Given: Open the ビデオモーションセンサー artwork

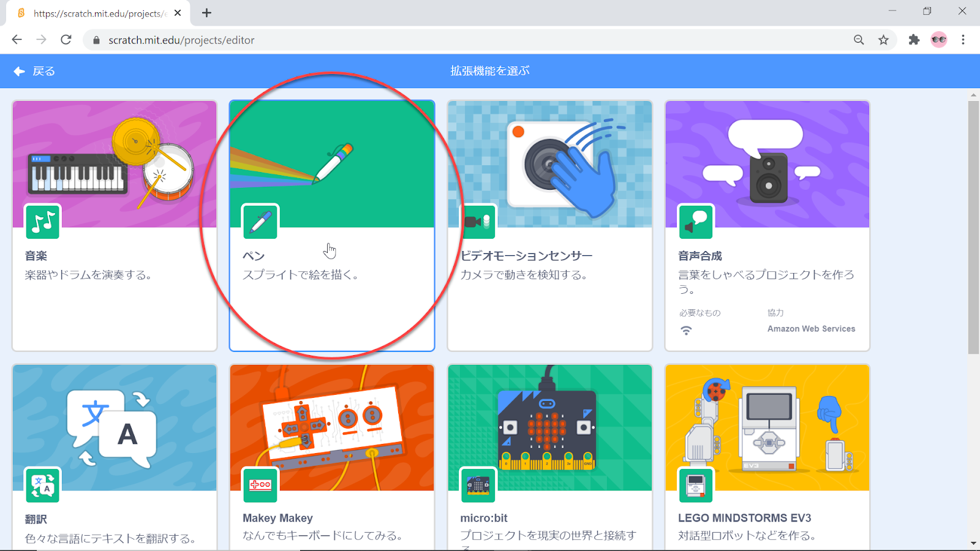Looking at the screenshot, I should tap(550, 164).
